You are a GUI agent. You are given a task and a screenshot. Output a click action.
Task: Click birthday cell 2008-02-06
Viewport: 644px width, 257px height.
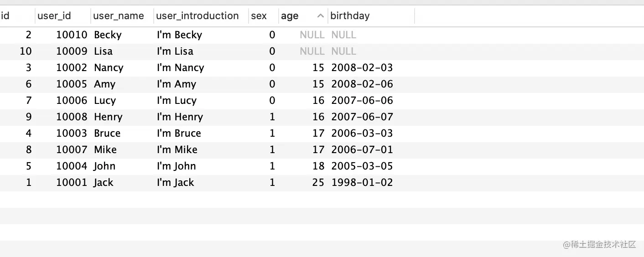pos(362,84)
